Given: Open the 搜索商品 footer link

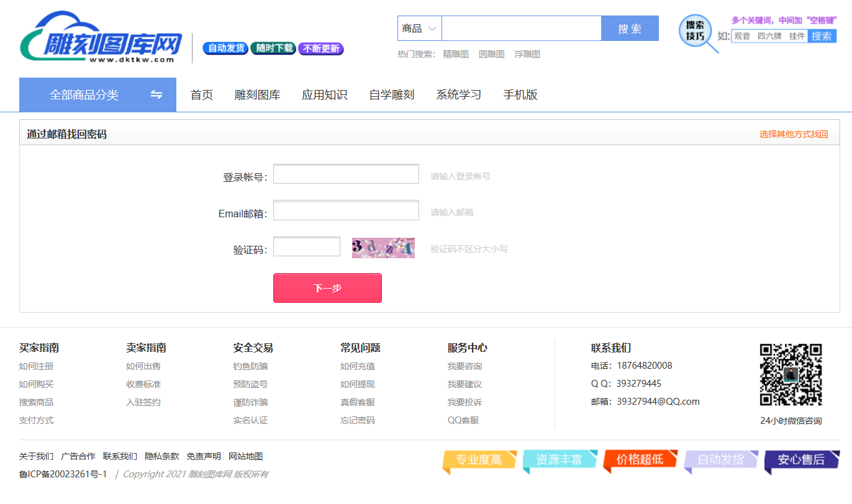Looking at the screenshot, I should coord(36,402).
